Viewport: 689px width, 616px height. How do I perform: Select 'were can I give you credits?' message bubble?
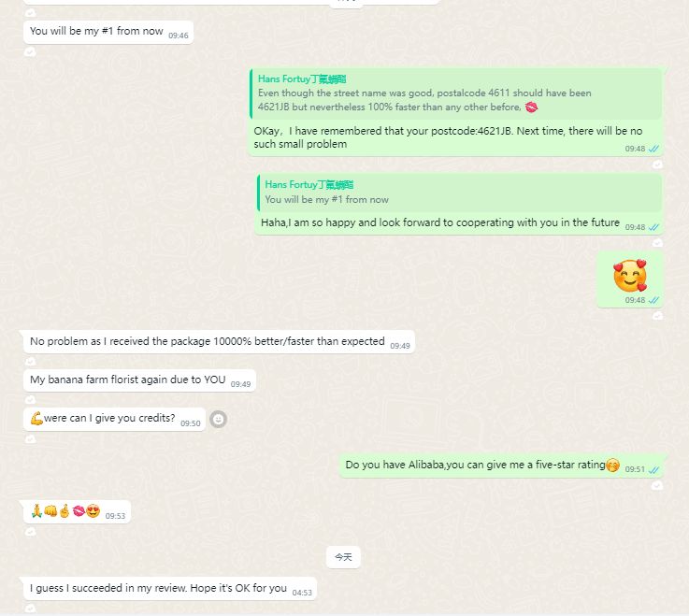pos(114,419)
